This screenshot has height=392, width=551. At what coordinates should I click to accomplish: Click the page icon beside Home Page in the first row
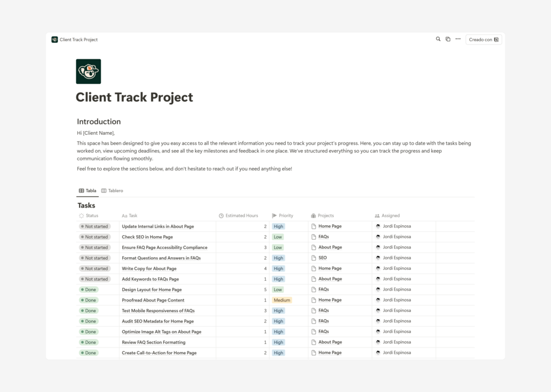coord(314,226)
